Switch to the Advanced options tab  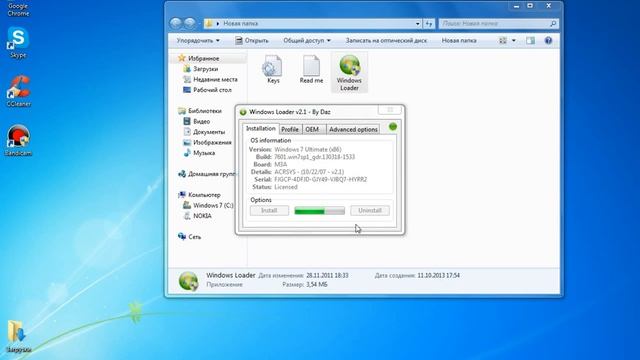353,129
